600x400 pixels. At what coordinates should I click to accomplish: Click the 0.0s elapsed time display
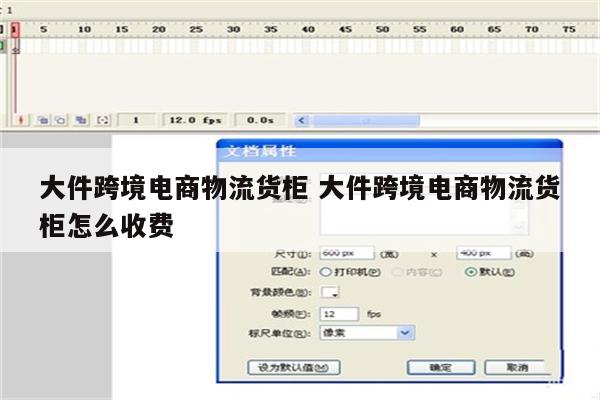click(x=260, y=120)
